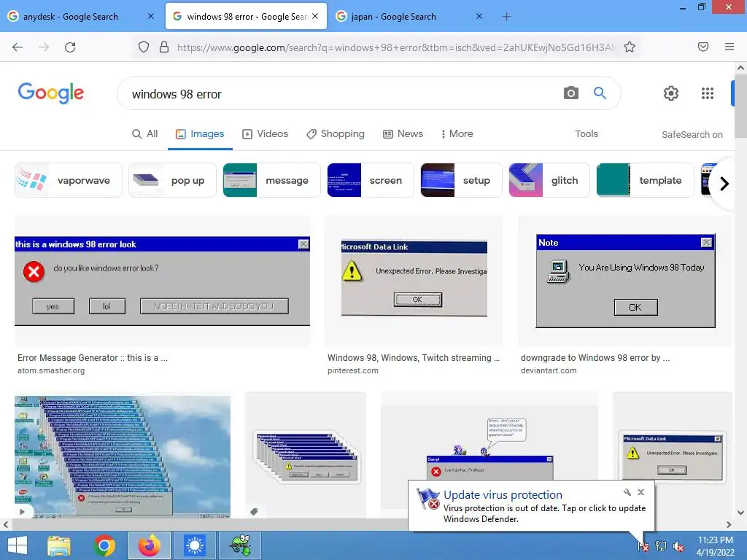Click the padlock site security icon
Viewport: 747px width, 560px height.
(164, 47)
